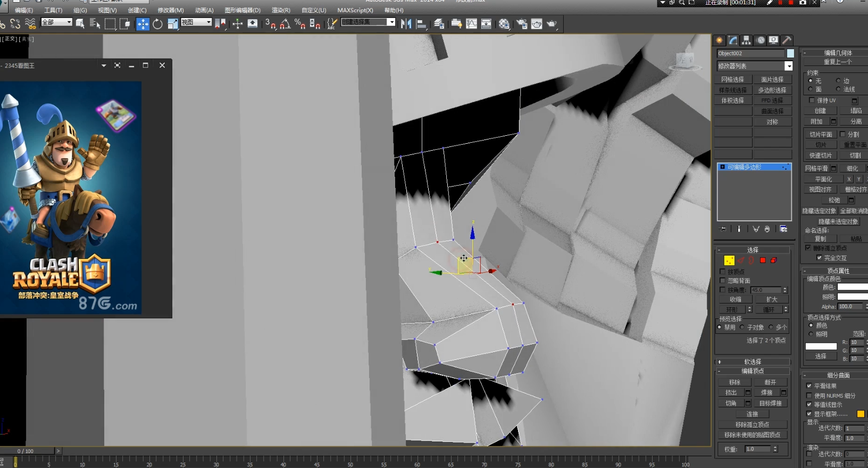868x468 pixels.
Task: Collapse the 编辑顶点 rollout
Action: point(753,371)
